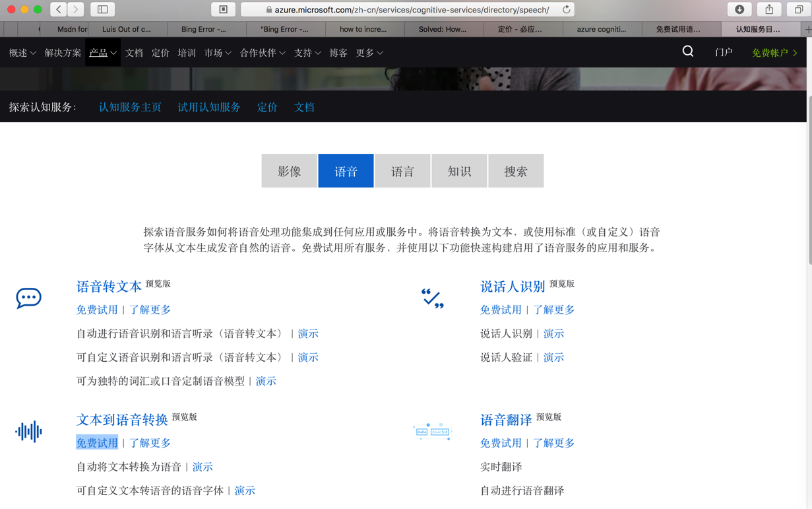
Task: Show all tabs overview icon
Action: click(799, 9)
